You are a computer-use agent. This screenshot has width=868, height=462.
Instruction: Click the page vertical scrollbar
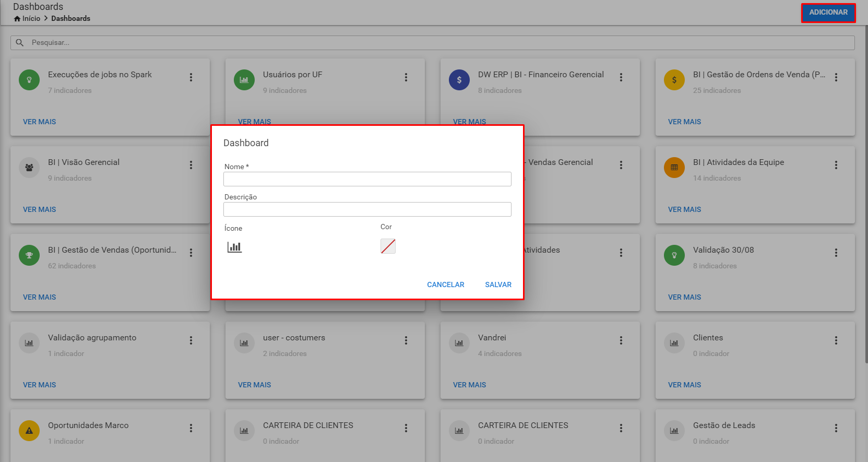click(x=866, y=193)
